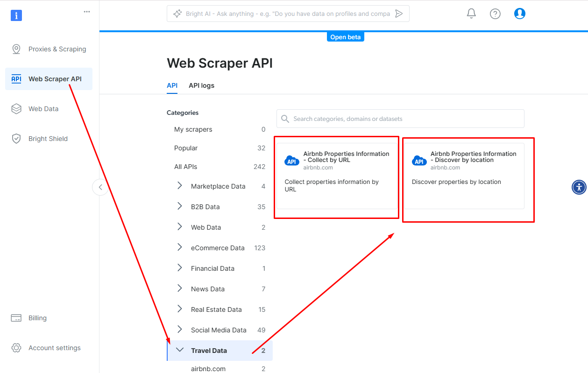Switch to the API tab
The height and width of the screenshot is (373, 588).
(172, 85)
